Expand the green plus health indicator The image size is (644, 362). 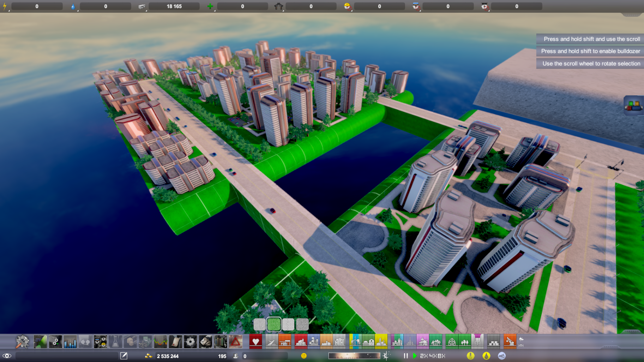click(210, 6)
